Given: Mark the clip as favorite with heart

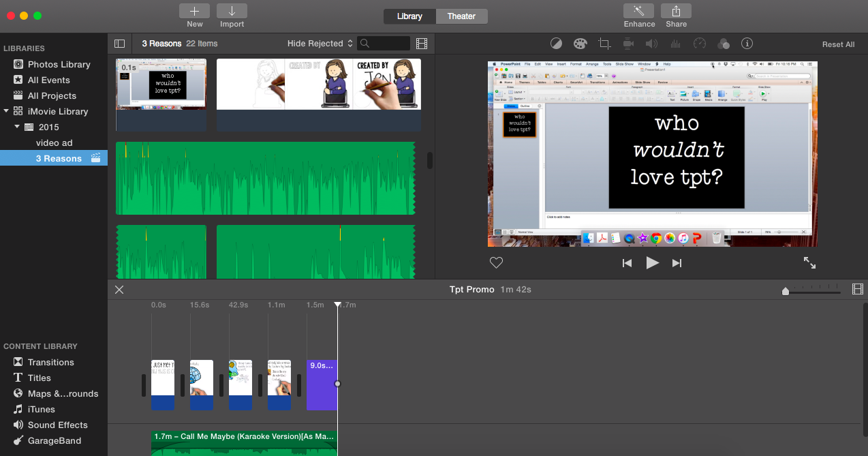Looking at the screenshot, I should [x=496, y=262].
